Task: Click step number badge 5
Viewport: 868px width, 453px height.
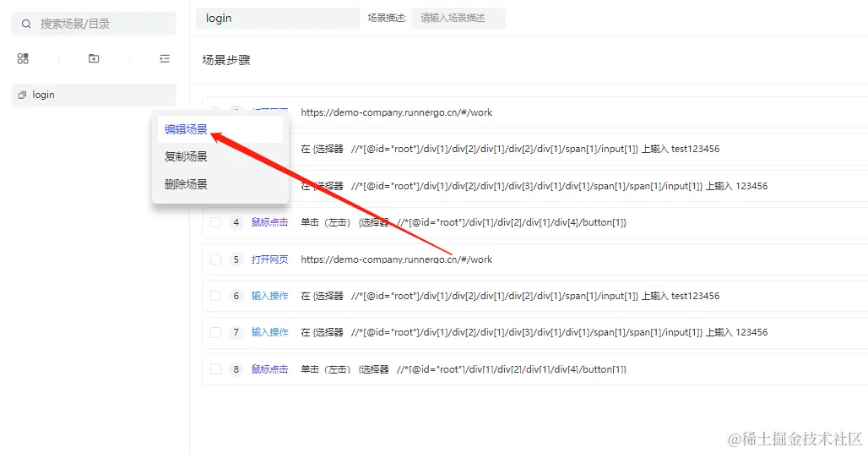Action: (x=236, y=259)
